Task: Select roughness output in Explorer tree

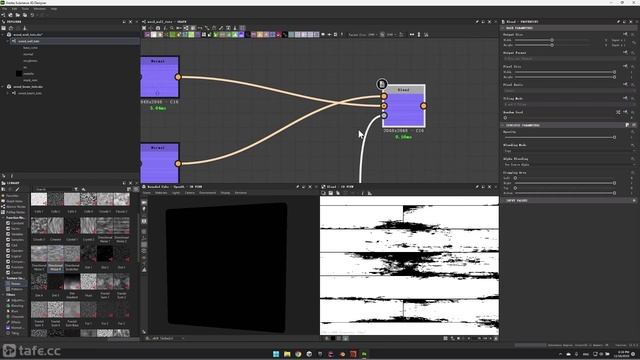Action: pos(30,61)
